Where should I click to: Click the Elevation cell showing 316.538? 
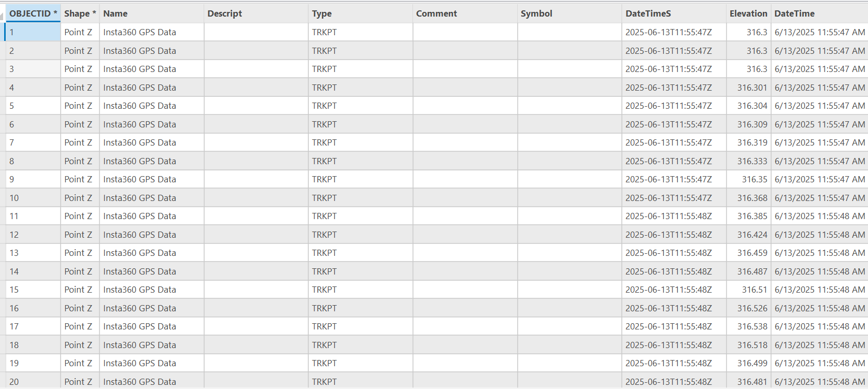(x=749, y=326)
